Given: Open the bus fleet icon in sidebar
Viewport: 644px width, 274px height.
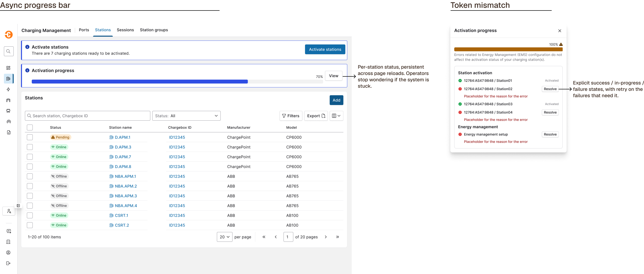Looking at the screenshot, I should click(x=8, y=111).
